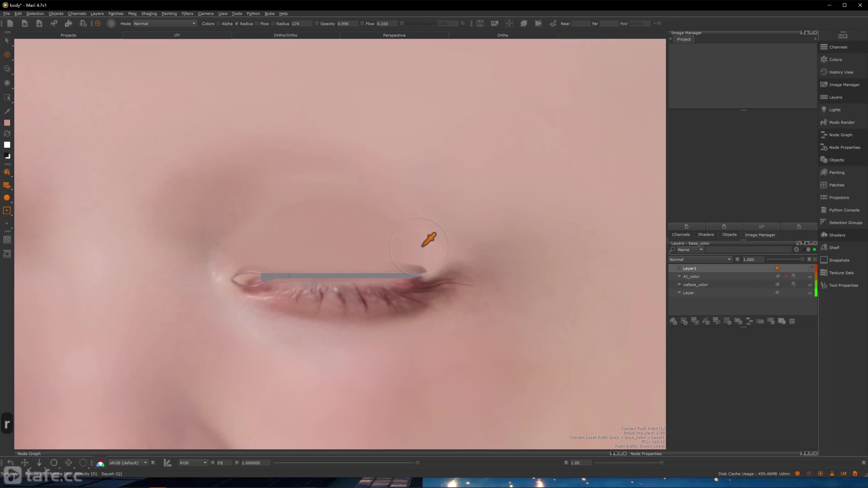The width and height of the screenshot is (868, 488).
Task: Open the RGB channel display dropdown
Action: point(193,463)
